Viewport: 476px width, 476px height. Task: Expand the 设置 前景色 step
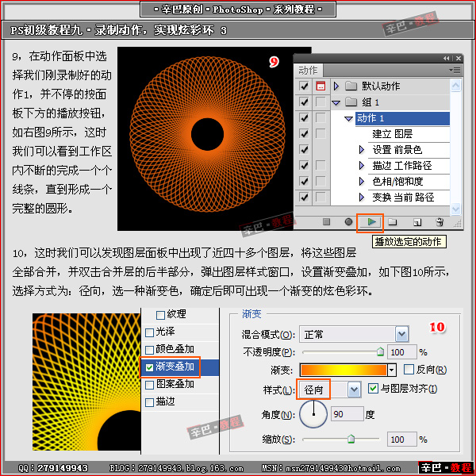coord(361,150)
